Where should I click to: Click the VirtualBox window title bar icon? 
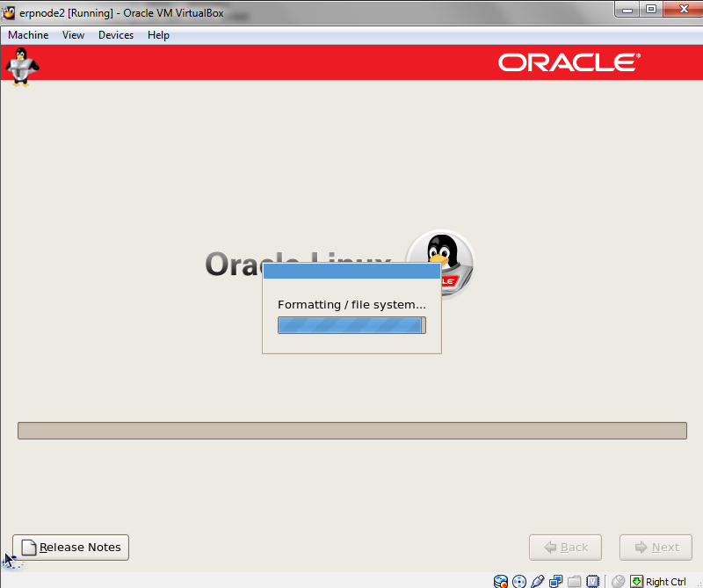tap(8, 12)
